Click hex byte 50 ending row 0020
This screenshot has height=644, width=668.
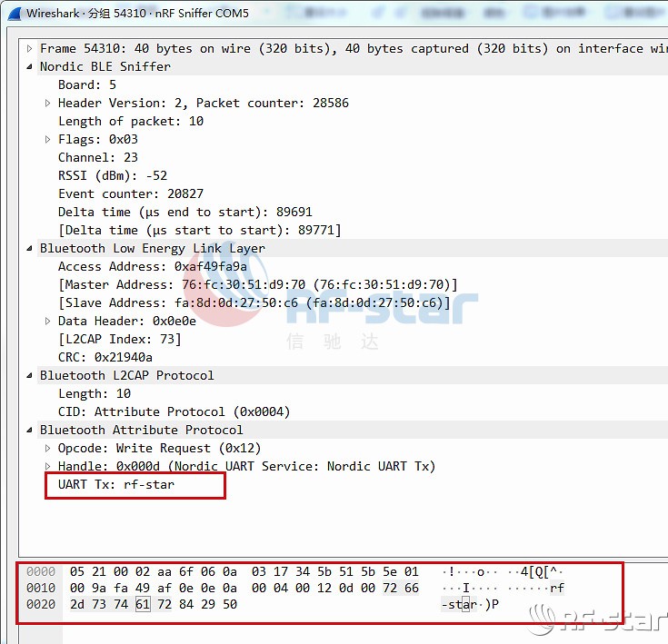point(230,604)
